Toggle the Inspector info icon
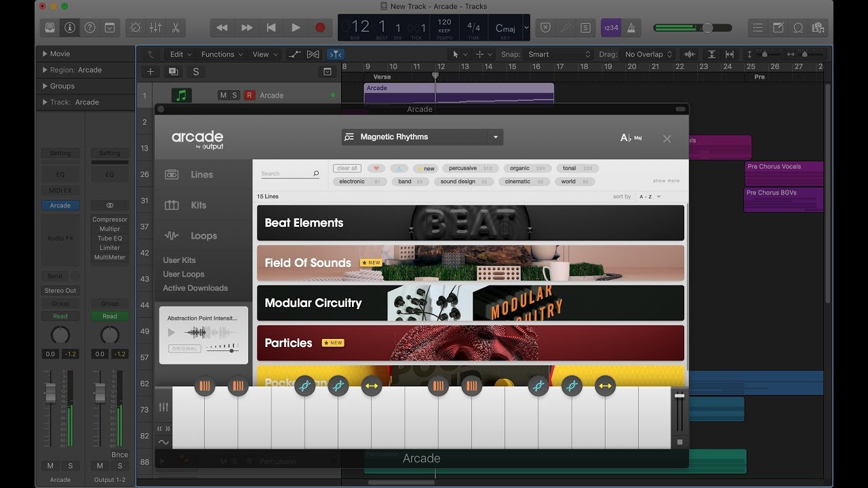 tap(69, 28)
